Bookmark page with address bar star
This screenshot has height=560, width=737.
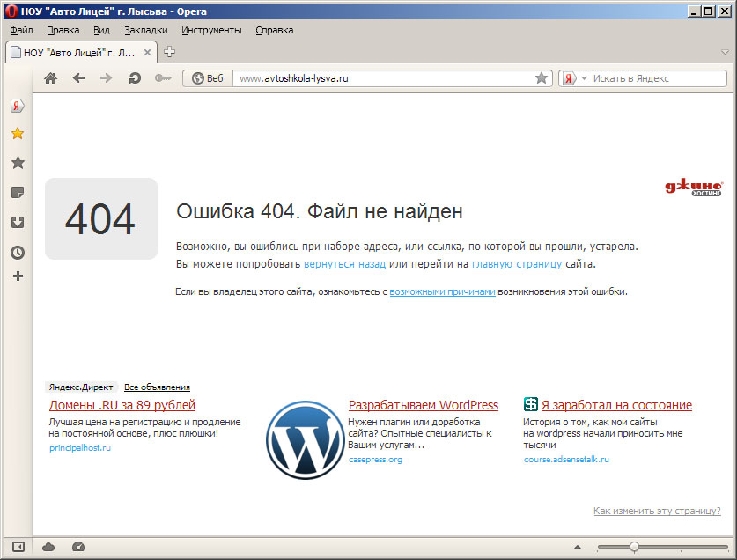(x=542, y=78)
